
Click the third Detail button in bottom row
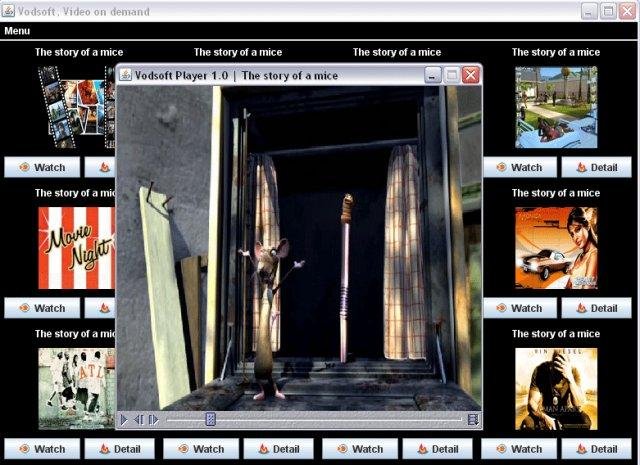point(438,449)
